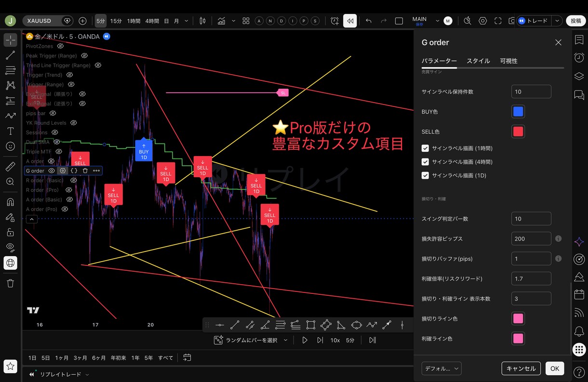Open G order source code braces
The image size is (588, 382).
point(74,171)
